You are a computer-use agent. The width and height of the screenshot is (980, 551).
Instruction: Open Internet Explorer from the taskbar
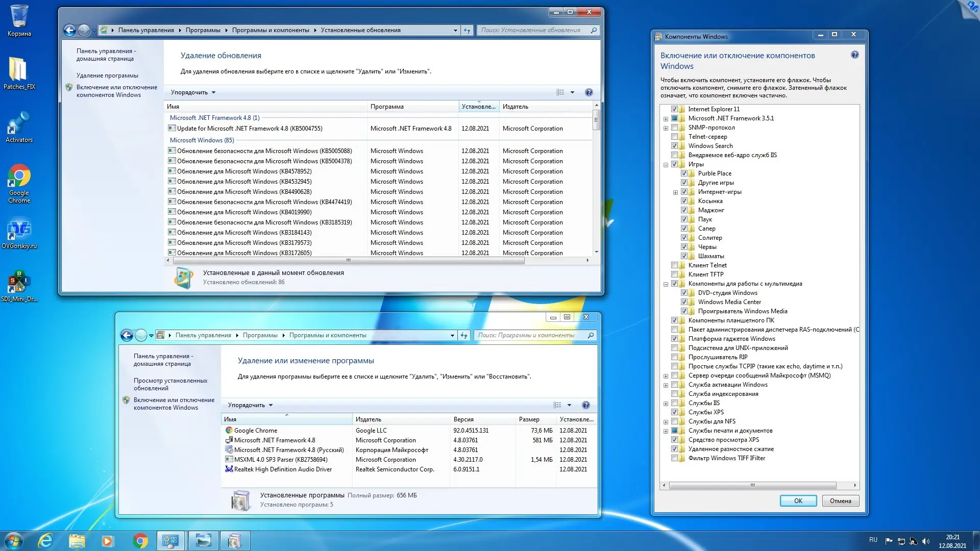point(46,541)
